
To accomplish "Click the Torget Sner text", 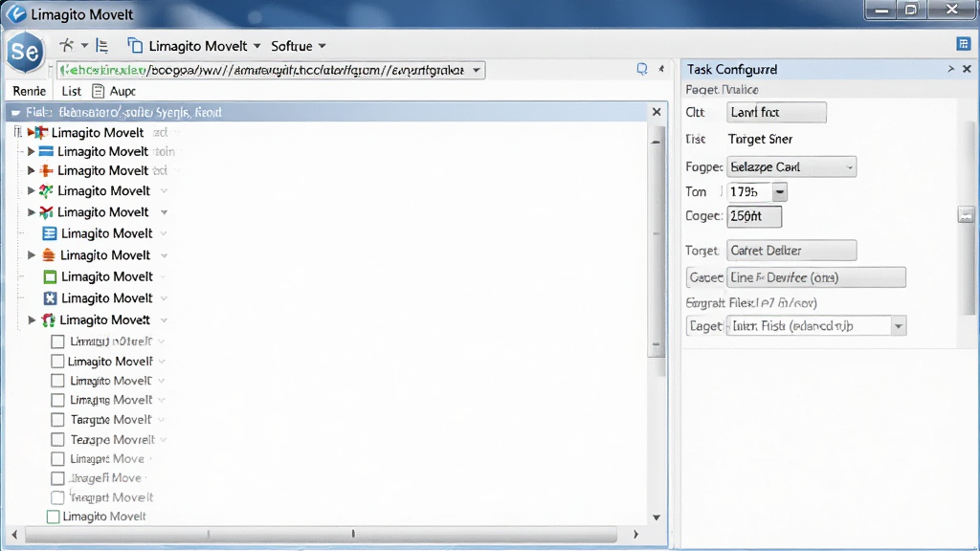I will pos(760,140).
